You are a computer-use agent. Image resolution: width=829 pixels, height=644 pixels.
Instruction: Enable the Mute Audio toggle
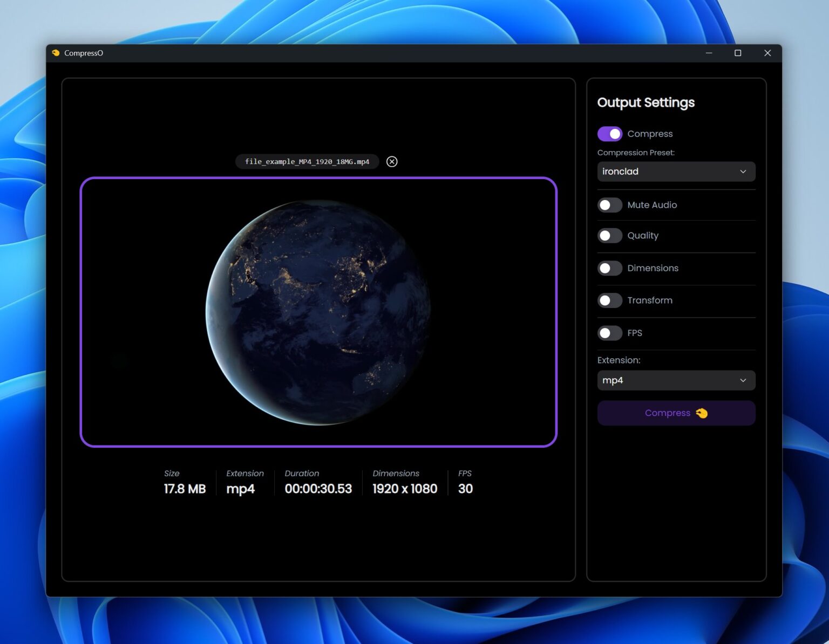[609, 205]
